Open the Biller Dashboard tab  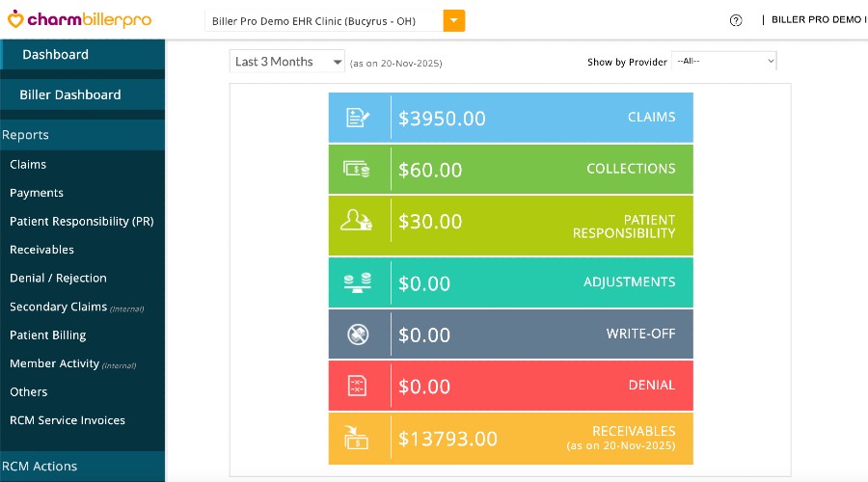pyautogui.click(x=70, y=94)
